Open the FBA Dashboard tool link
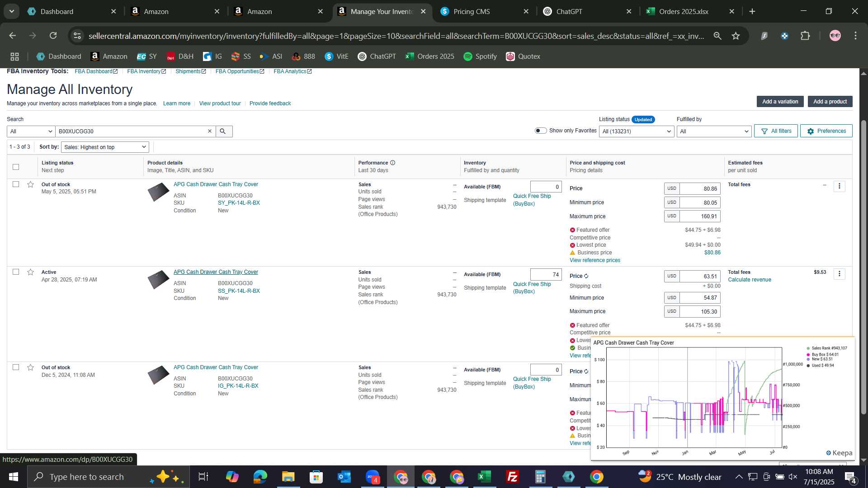 96,71
